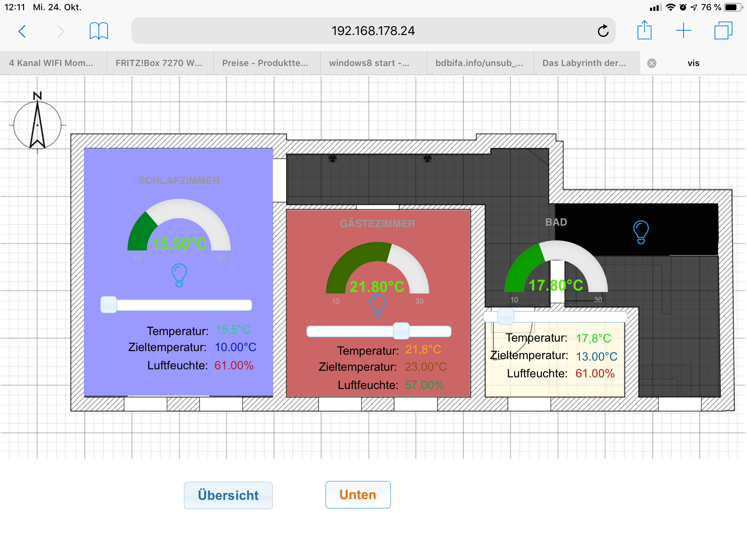Tap the Safari back arrow
This screenshot has height=560, width=747.
tap(22, 31)
